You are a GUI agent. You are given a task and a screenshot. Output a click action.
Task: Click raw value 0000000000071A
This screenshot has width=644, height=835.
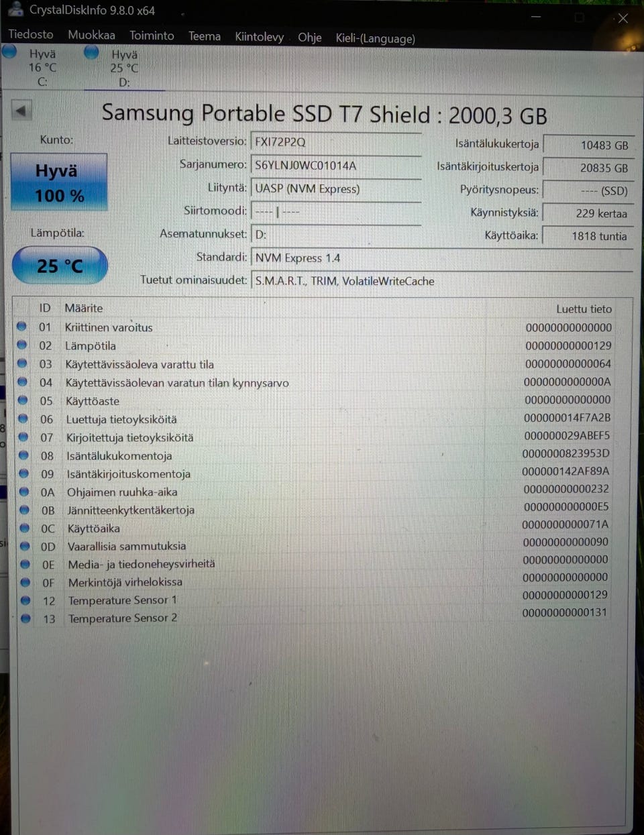pos(566,524)
